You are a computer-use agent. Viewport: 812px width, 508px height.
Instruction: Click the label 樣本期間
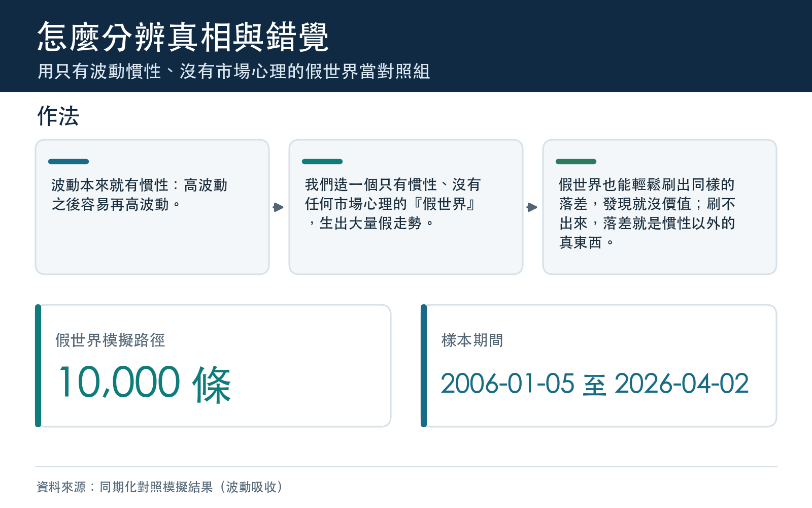(x=472, y=340)
